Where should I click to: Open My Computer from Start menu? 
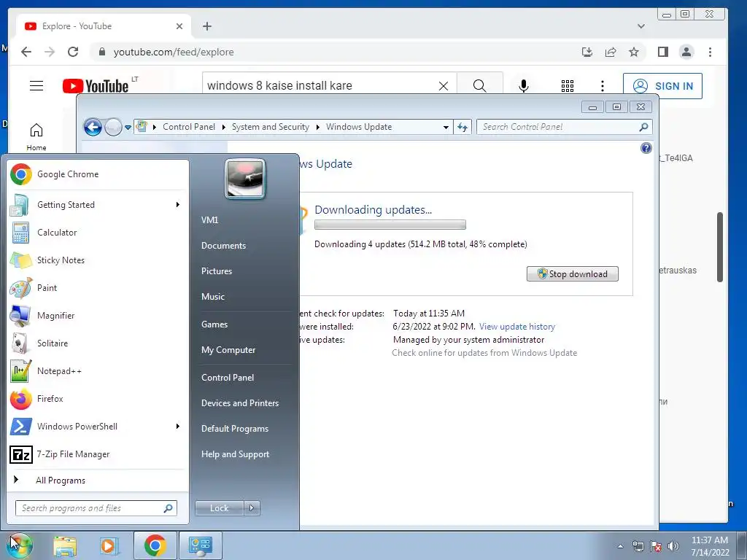[228, 350]
